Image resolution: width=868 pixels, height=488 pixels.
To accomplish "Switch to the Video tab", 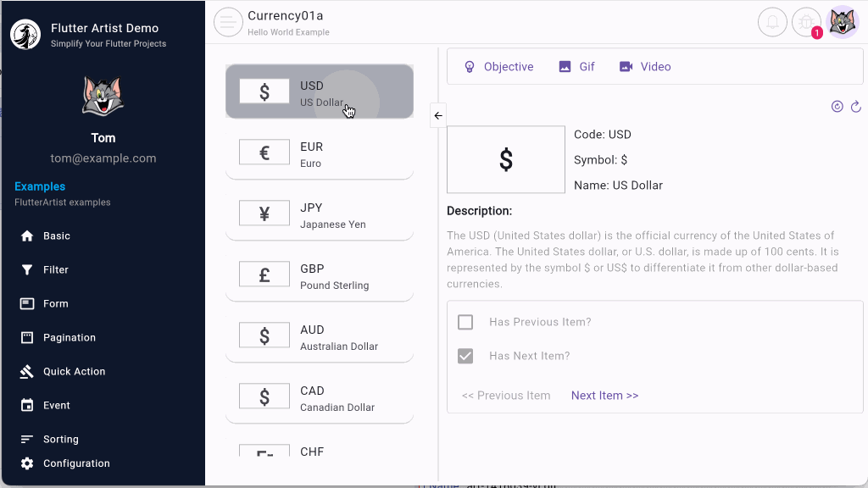I will click(x=645, y=67).
